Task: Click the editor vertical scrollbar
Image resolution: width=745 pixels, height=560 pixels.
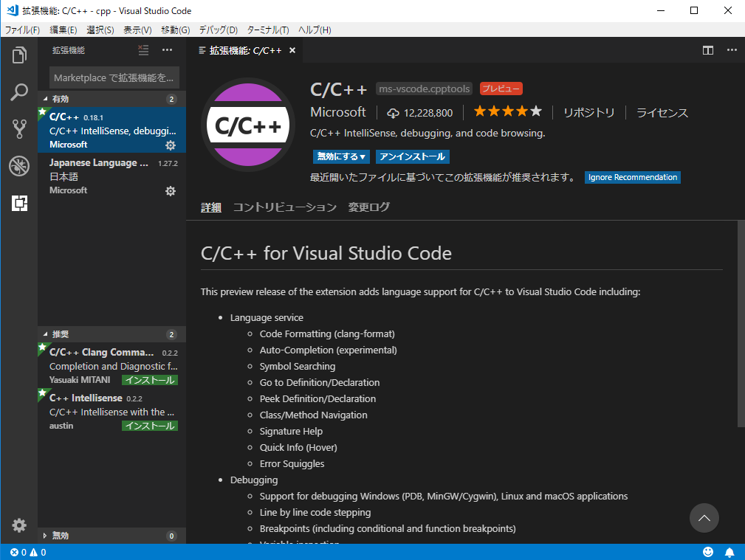Action: pos(741,323)
